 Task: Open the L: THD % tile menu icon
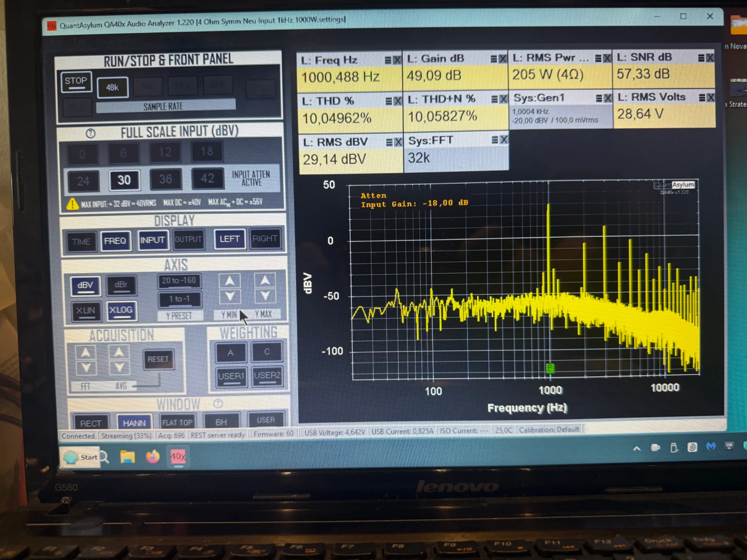[x=389, y=101]
